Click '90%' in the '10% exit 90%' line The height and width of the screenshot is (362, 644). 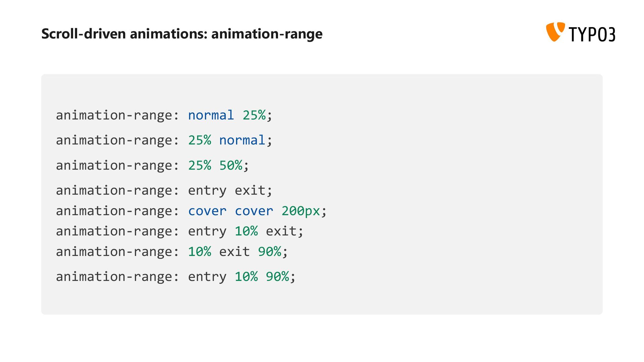click(270, 251)
